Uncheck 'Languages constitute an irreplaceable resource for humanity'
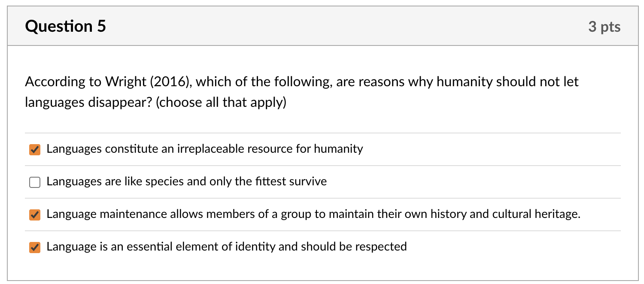Viewport: 644px width, 284px height. click(x=34, y=149)
